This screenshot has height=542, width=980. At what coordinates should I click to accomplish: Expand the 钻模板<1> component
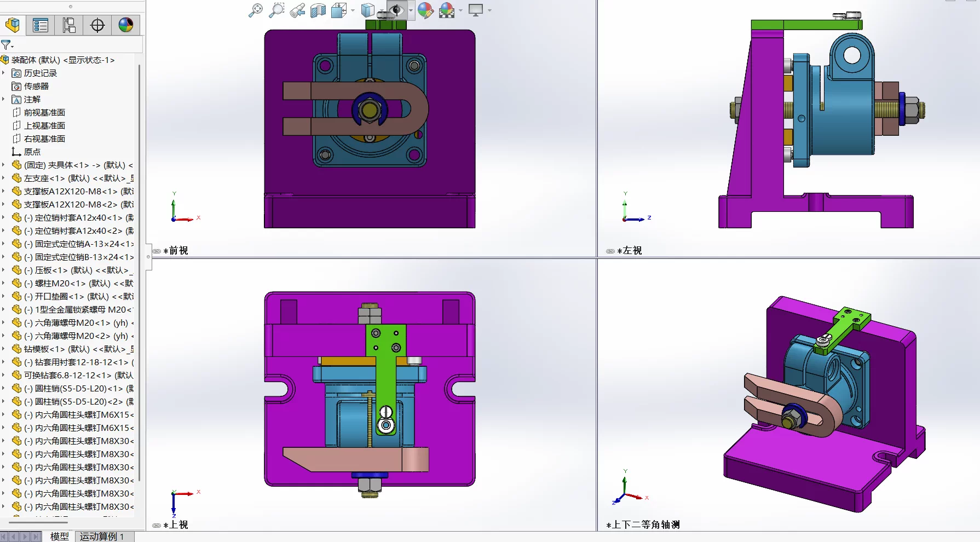click(3, 349)
